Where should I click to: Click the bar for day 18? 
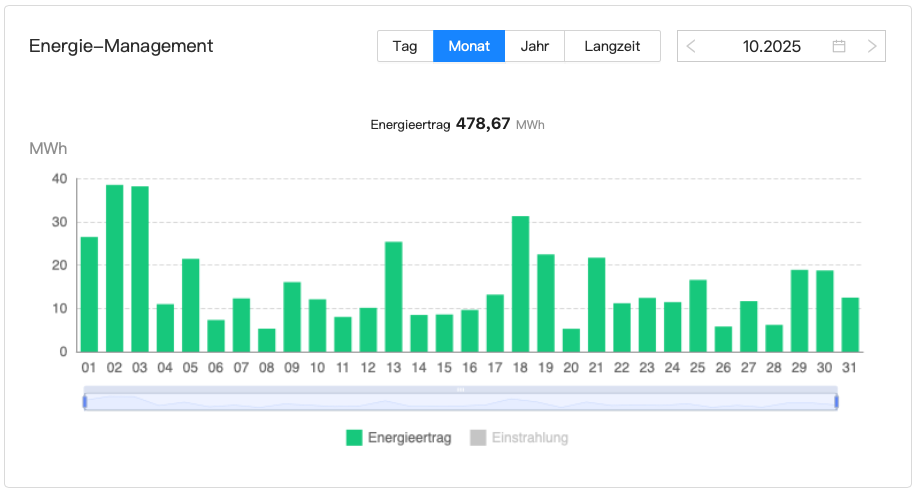520,284
